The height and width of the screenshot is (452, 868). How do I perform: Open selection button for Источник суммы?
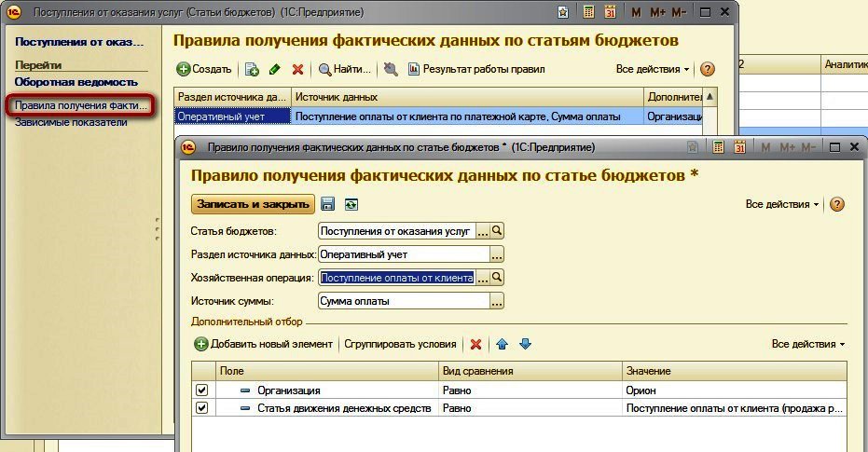point(497,301)
